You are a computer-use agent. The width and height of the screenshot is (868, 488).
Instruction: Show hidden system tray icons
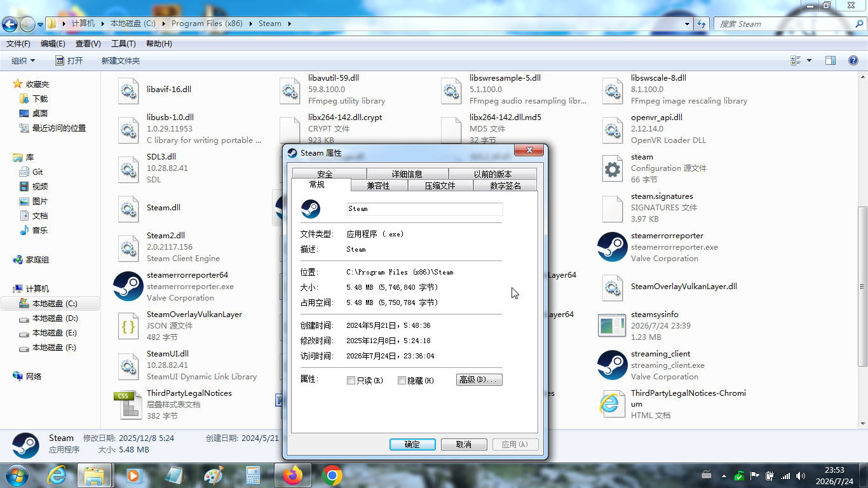click(724, 476)
